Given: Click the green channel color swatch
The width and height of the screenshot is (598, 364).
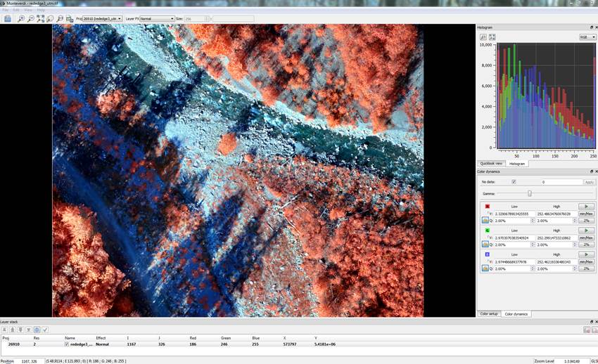Looking at the screenshot, I should tap(488, 230).
